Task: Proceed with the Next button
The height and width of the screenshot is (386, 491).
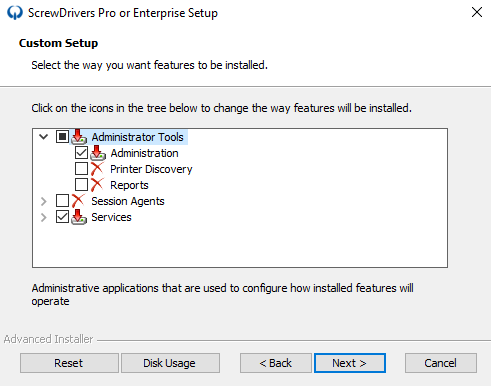Action: coord(350,363)
